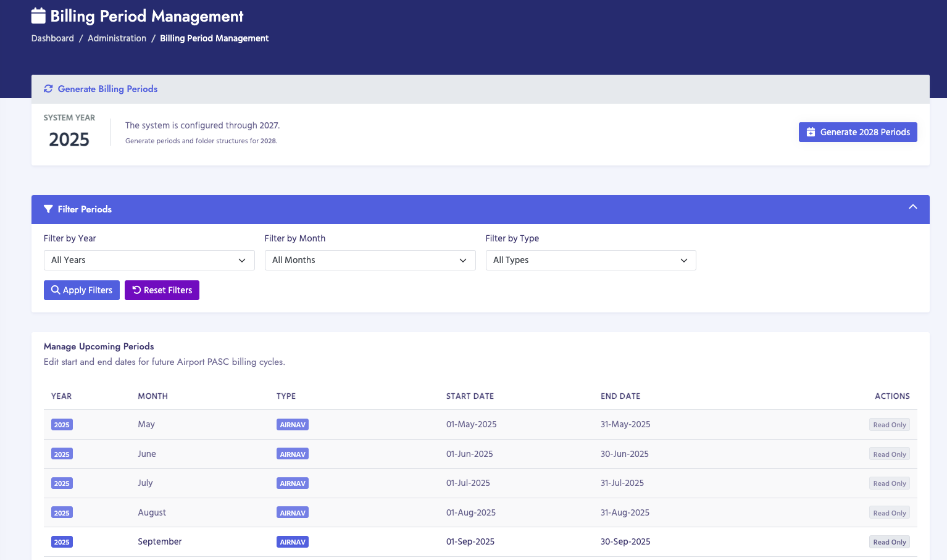
Task: Apply the period filters
Action: pyautogui.click(x=81, y=290)
